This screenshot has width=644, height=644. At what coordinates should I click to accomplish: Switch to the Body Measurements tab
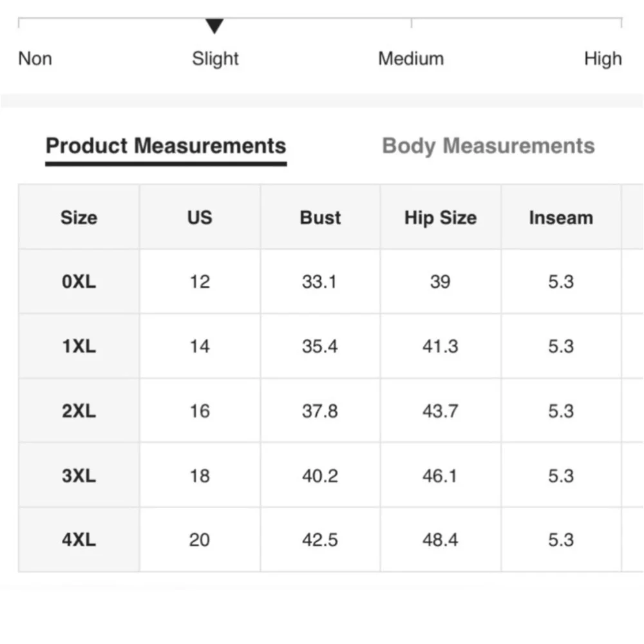click(488, 146)
